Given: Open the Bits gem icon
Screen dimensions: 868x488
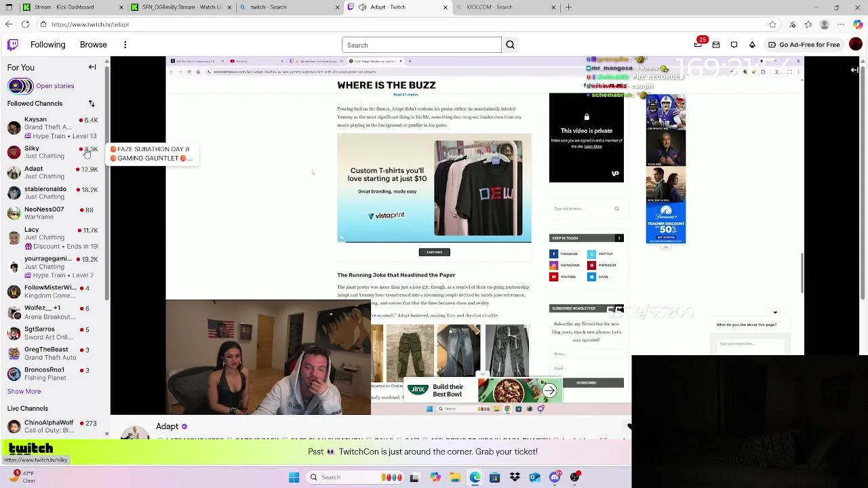Looking at the screenshot, I should (752, 45).
